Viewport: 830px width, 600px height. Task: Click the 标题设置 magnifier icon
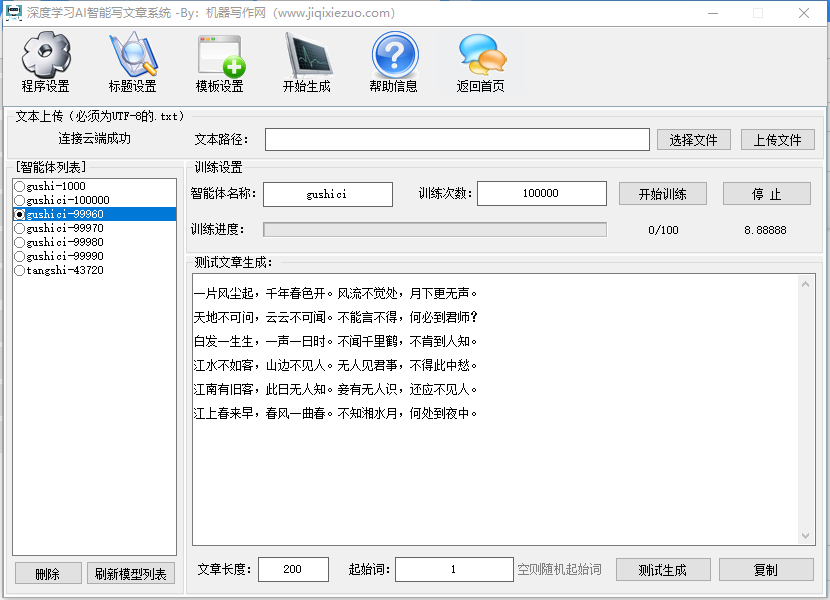click(x=132, y=55)
